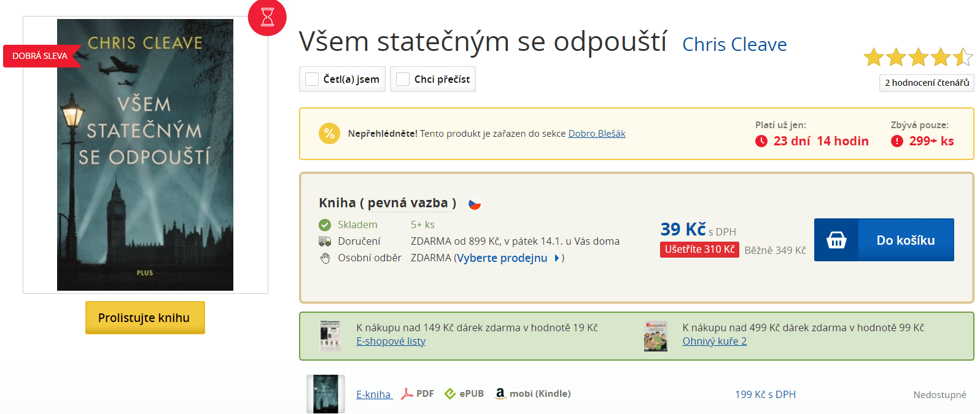Click the 23 dní 14 hodin countdown
The image size is (980, 414).
(821, 141)
